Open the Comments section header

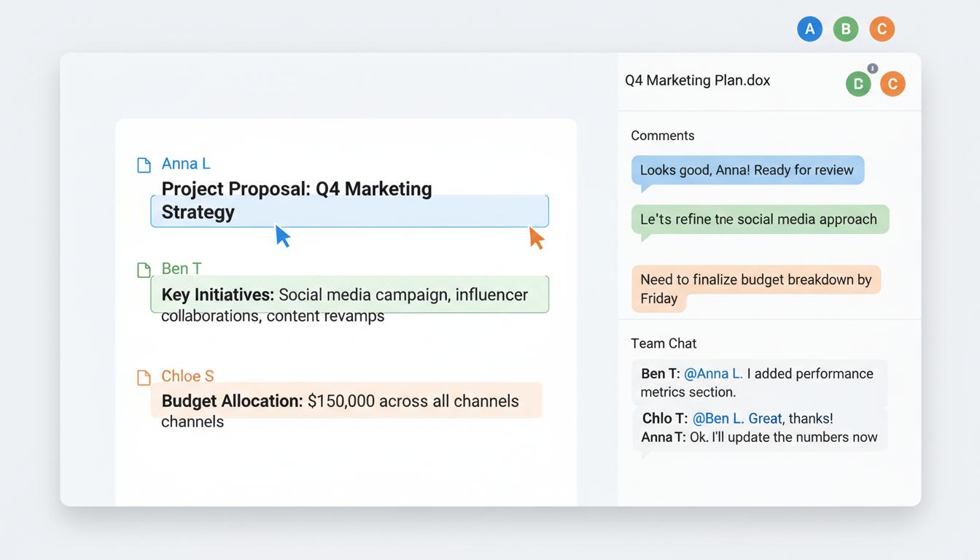tap(662, 136)
